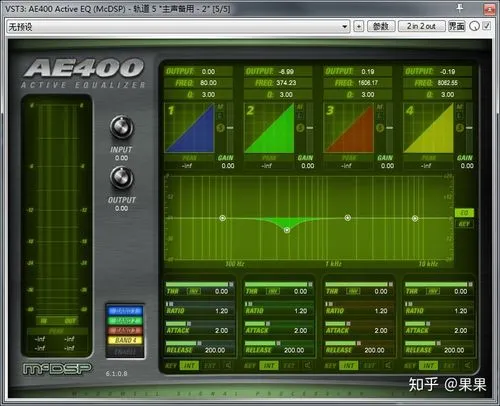Toggle the plugin bypass checkbox at top right
Image resolution: width=500 pixels, height=406 pixels.
(487, 26)
